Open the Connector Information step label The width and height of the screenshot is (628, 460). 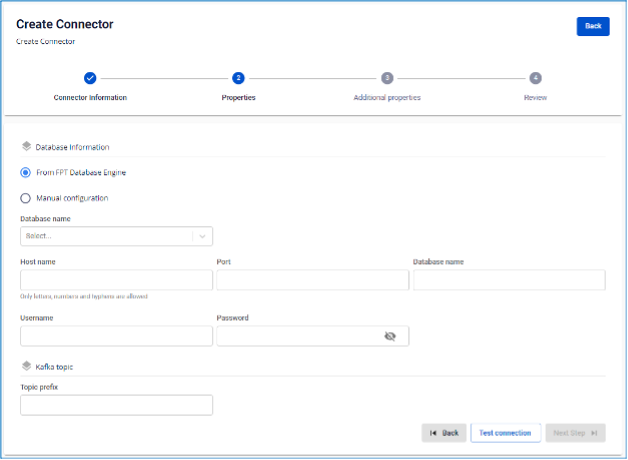pos(90,98)
